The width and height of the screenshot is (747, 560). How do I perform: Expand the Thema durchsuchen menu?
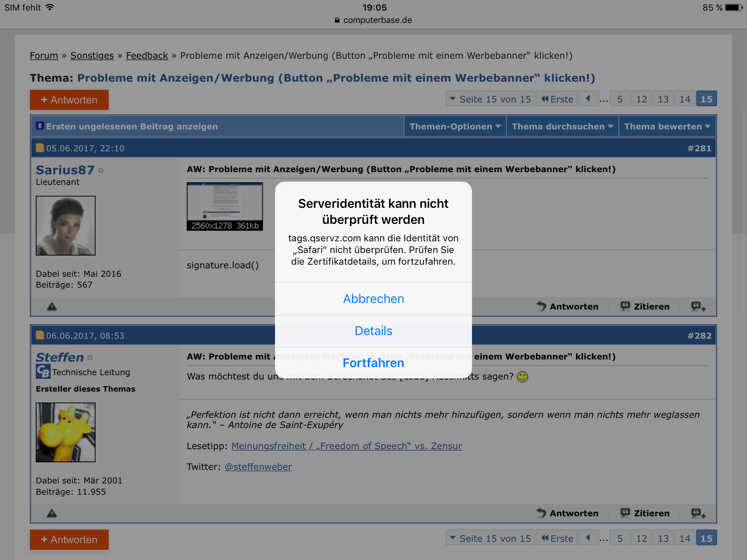[562, 127]
